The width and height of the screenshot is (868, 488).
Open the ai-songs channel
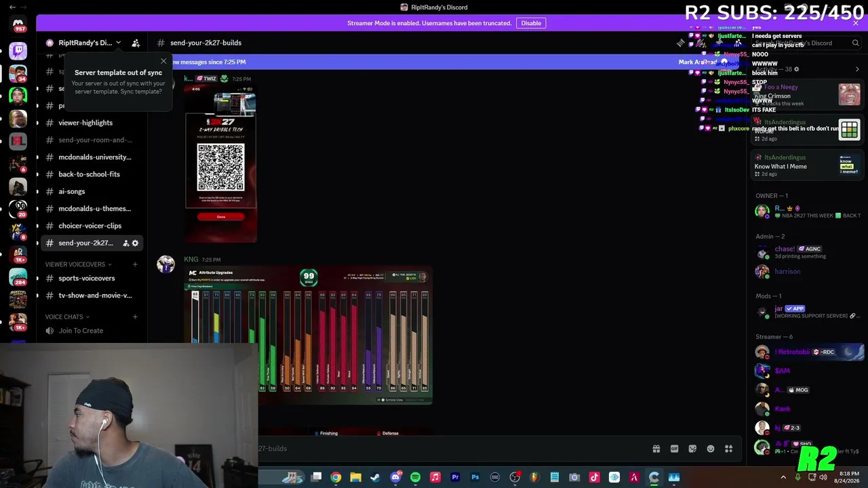pos(92,192)
